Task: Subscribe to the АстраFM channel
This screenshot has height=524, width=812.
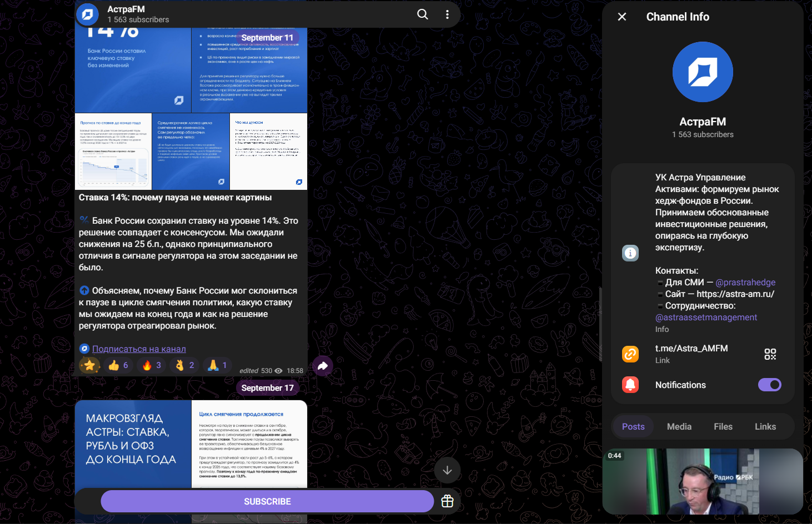Action: (267, 501)
